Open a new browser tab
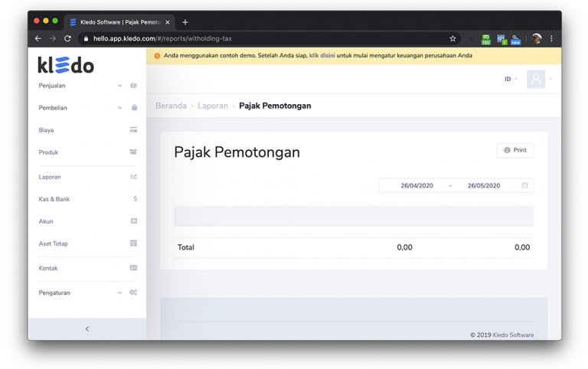 tap(185, 22)
